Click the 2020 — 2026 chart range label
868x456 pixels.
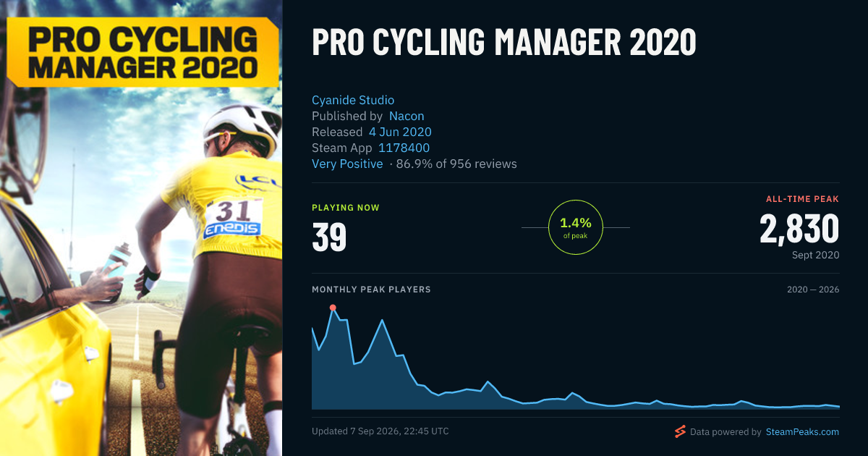pyautogui.click(x=813, y=290)
